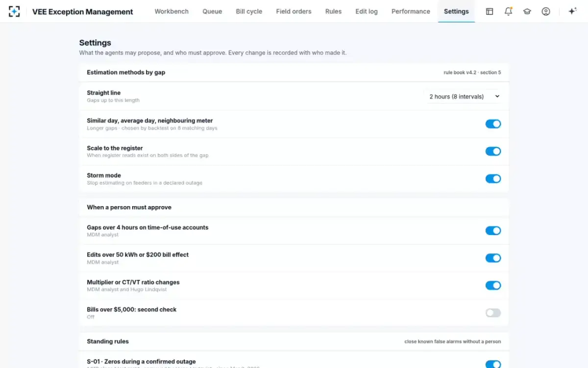
Task: Click chosen by backtest on 8 matching days text
Action: click(170, 128)
